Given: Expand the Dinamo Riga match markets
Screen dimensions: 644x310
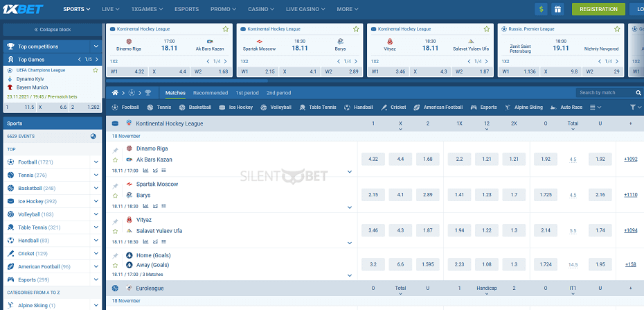Looking at the screenshot, I should coord(350,171).
